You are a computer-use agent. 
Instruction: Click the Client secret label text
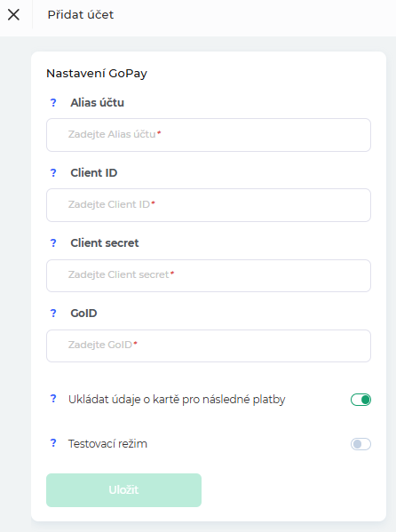pos(105,243)
